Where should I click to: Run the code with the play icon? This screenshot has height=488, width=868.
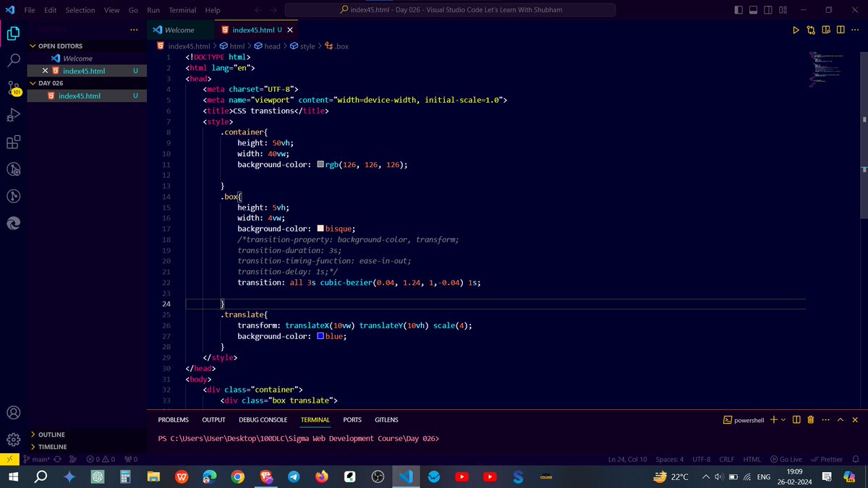coord(796,30)
